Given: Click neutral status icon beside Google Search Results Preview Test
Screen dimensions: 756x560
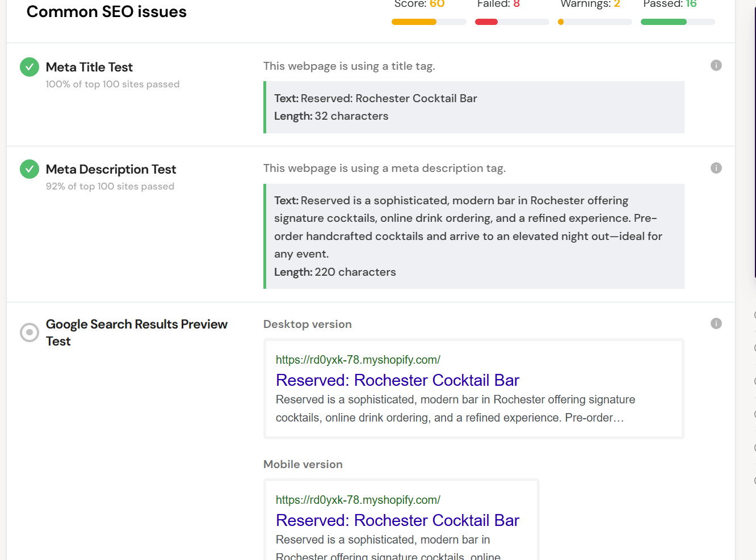Looking at the screenshot, I should click(30, 332).
